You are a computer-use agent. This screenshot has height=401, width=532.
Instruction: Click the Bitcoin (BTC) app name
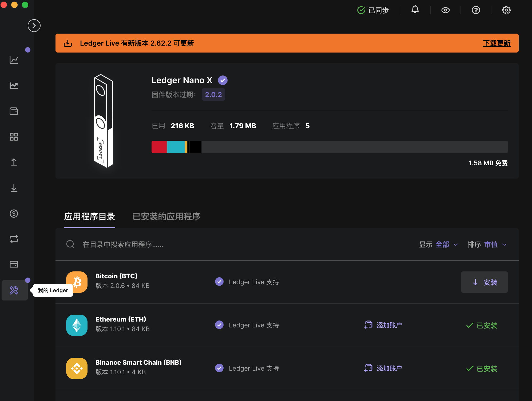[x=117, y=276]
